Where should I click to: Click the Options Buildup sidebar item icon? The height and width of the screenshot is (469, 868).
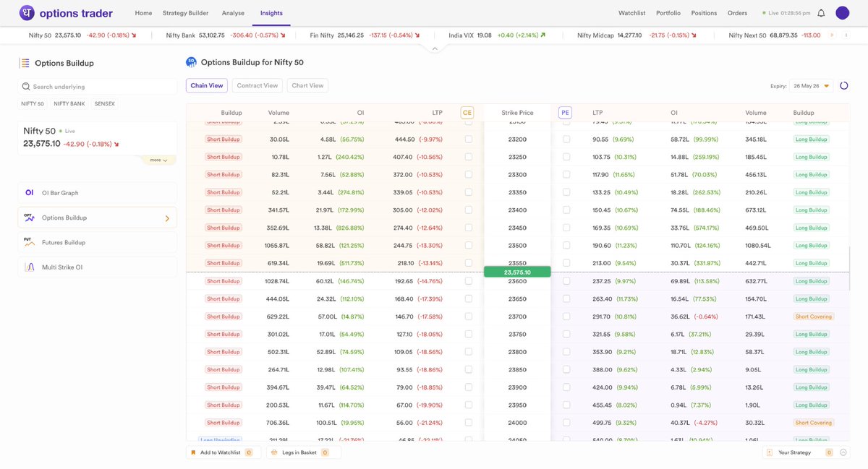pos(30,218)
